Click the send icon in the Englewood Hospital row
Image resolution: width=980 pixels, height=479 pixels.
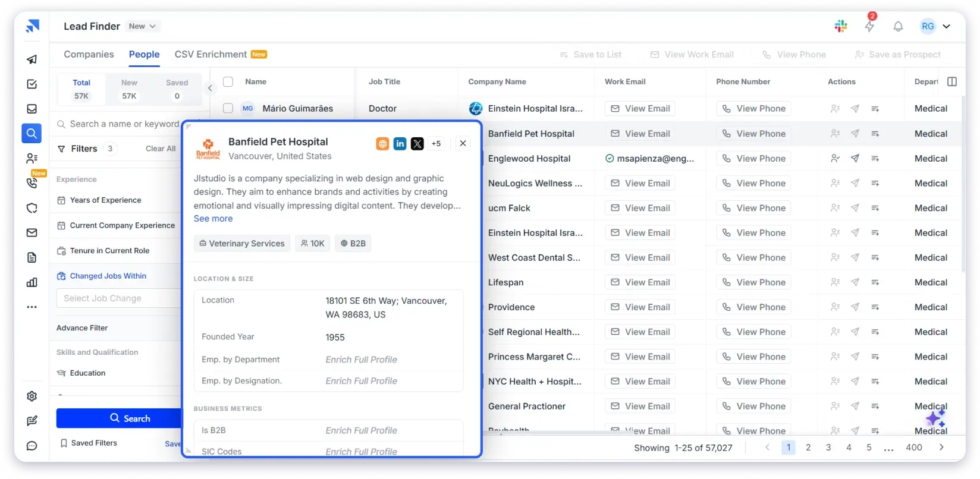click(x=855, y=158)
